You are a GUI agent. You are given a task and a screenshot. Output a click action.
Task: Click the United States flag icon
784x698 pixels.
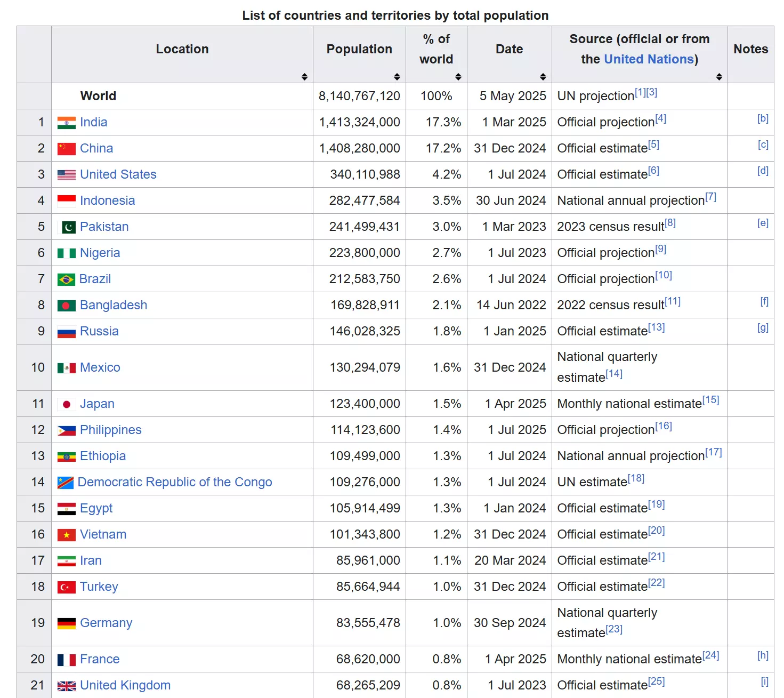click(67, 175)
